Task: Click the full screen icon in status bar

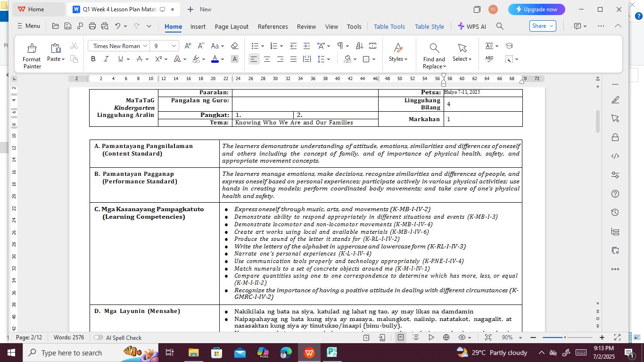Action: [x=617, y=337]
